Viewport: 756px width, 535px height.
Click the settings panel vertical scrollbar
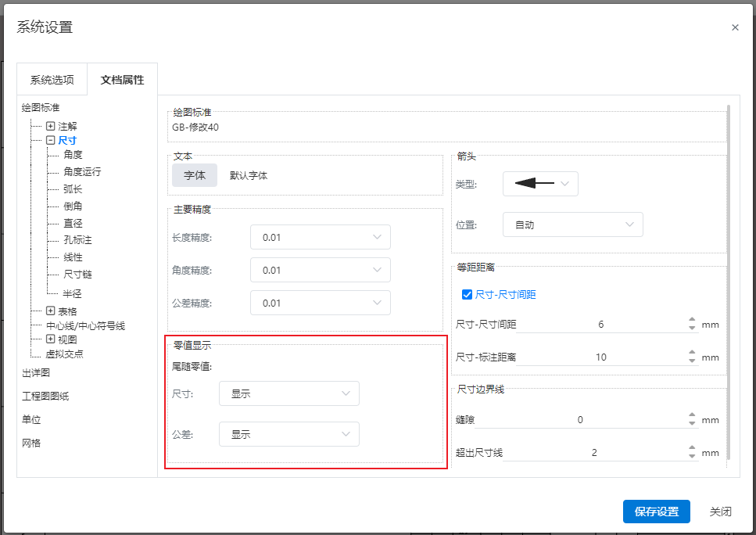point(729,282)
